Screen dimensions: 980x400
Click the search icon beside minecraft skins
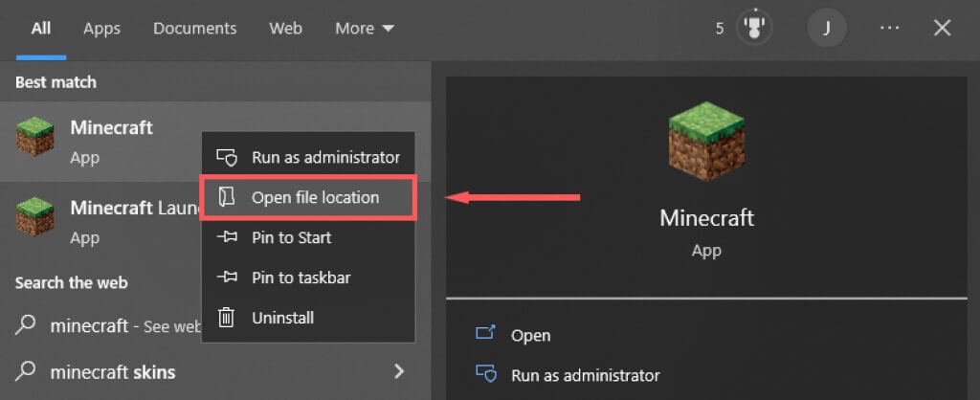[x=25, y=371]
